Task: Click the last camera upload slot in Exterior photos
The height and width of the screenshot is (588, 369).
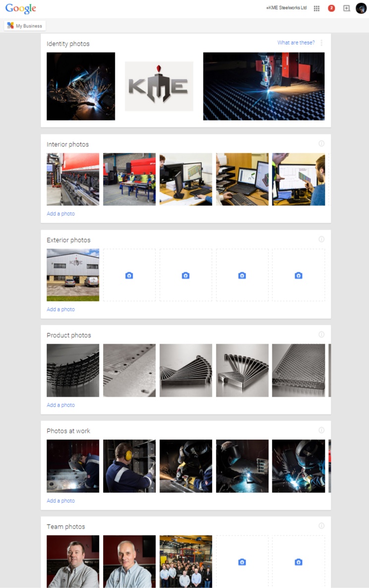Action: click(x=299, y=275)
